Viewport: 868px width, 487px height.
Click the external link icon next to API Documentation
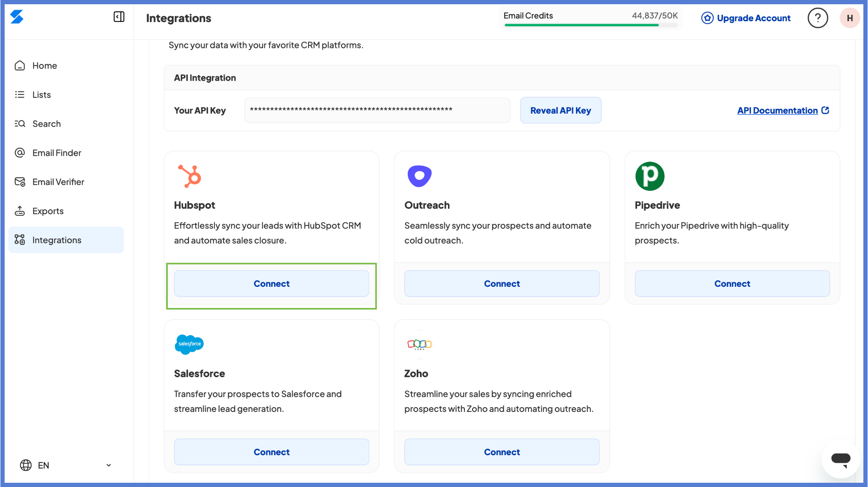click(825, 110)
